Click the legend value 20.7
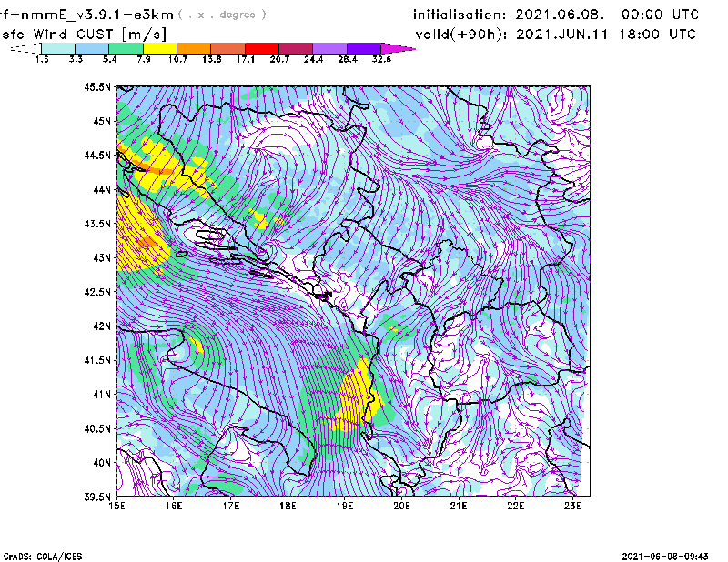728x562 pixels. tap(279, 59)
